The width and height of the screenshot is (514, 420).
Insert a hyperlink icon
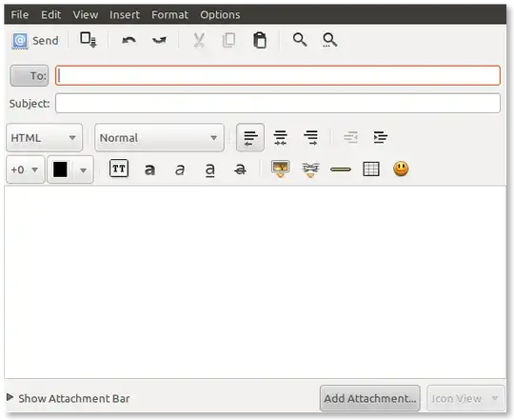[310, 170]
